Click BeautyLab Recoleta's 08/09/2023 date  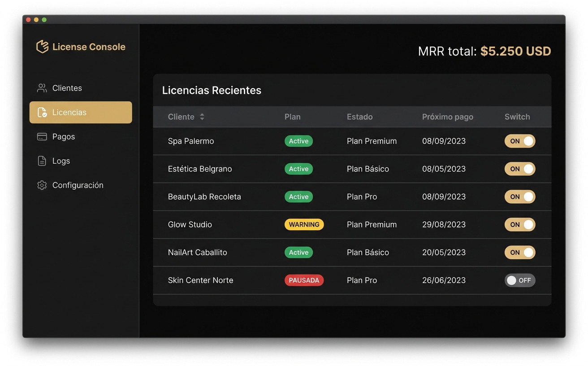coord(444,196)
